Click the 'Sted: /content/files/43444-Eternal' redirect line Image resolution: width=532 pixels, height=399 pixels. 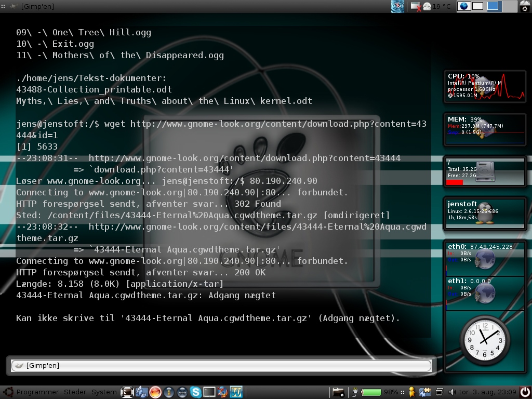[203, 216]
